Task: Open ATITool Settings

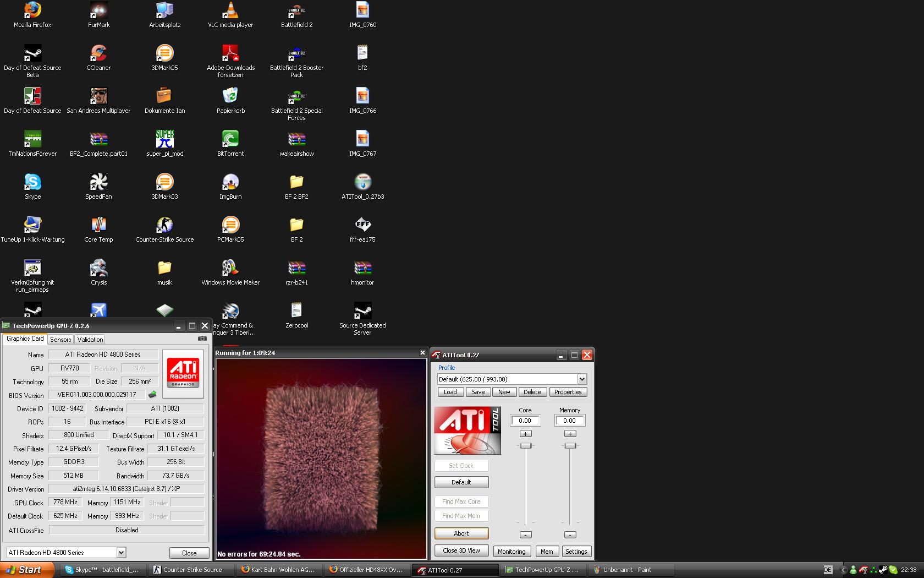Action: point(576,552)
